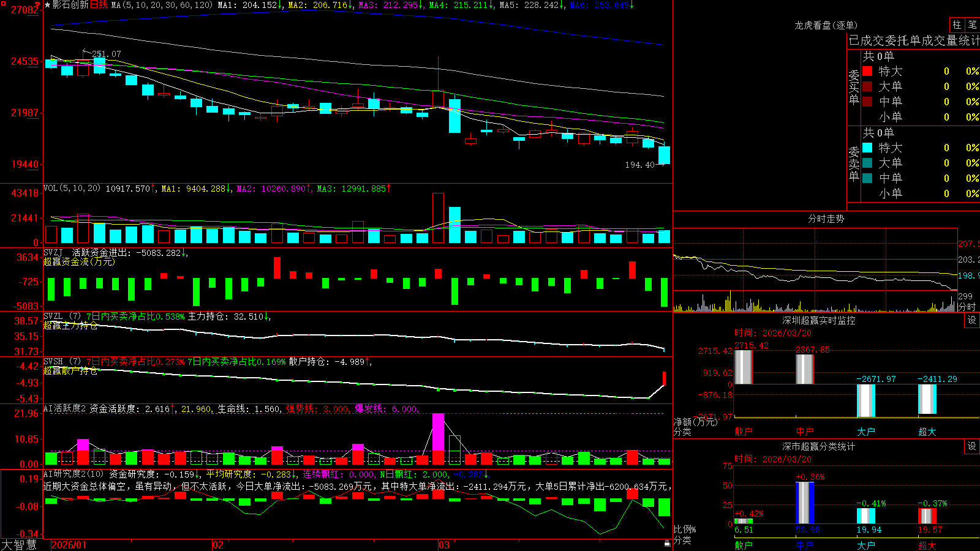Click the cyan 特大 sell-order swatch

pos(867,148)
